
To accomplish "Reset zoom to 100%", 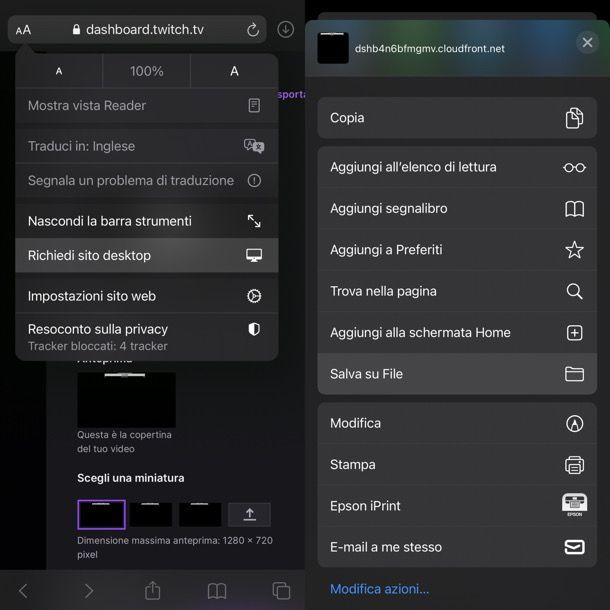I will (x=147, y=71).
